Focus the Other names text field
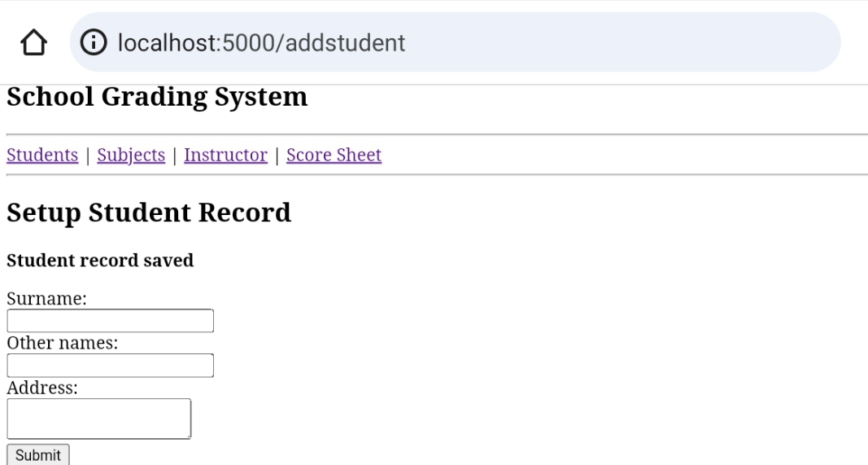Image resolution: width=868 pixels, height=465 pixels. coord(110,365)
